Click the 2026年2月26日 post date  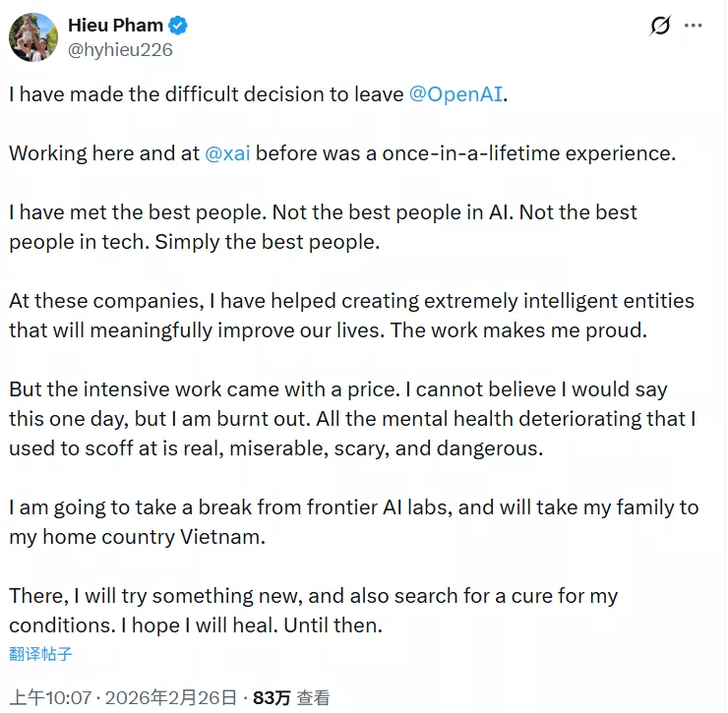coord(171,698)
